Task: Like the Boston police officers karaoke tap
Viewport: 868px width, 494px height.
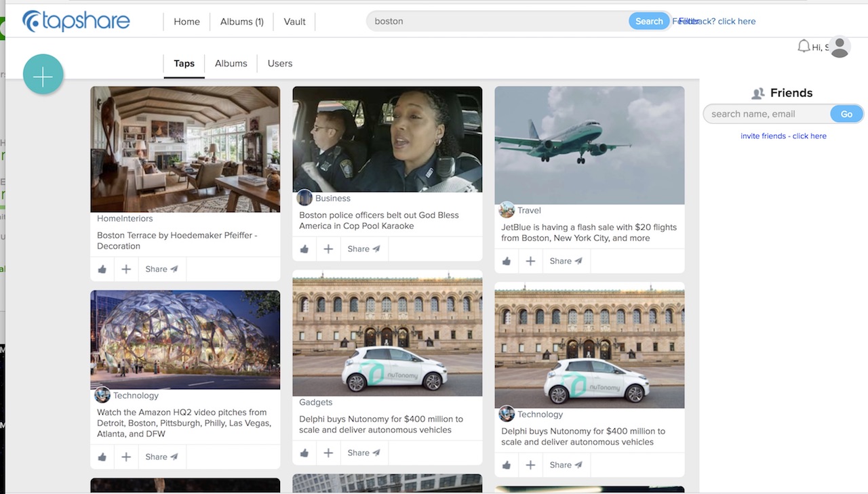Action: 304,249
